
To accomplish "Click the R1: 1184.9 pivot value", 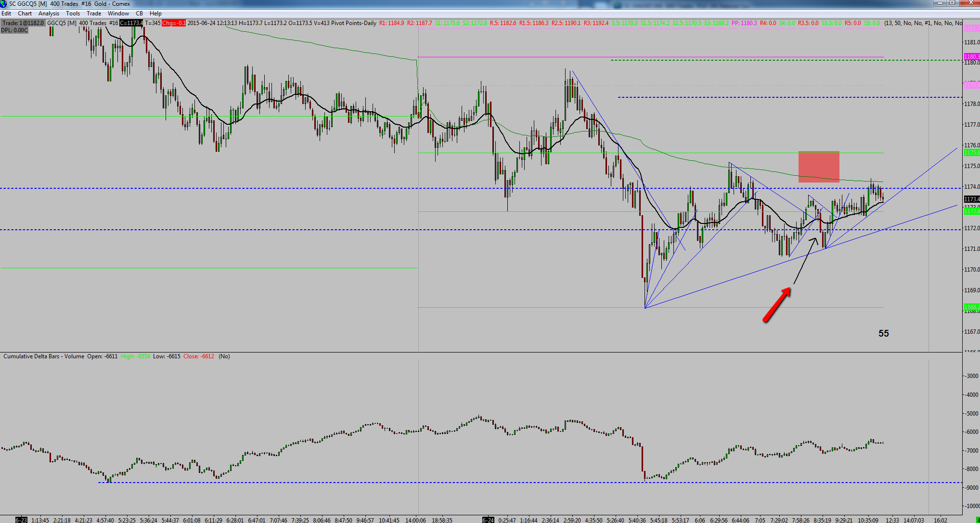I will (392, 23).
